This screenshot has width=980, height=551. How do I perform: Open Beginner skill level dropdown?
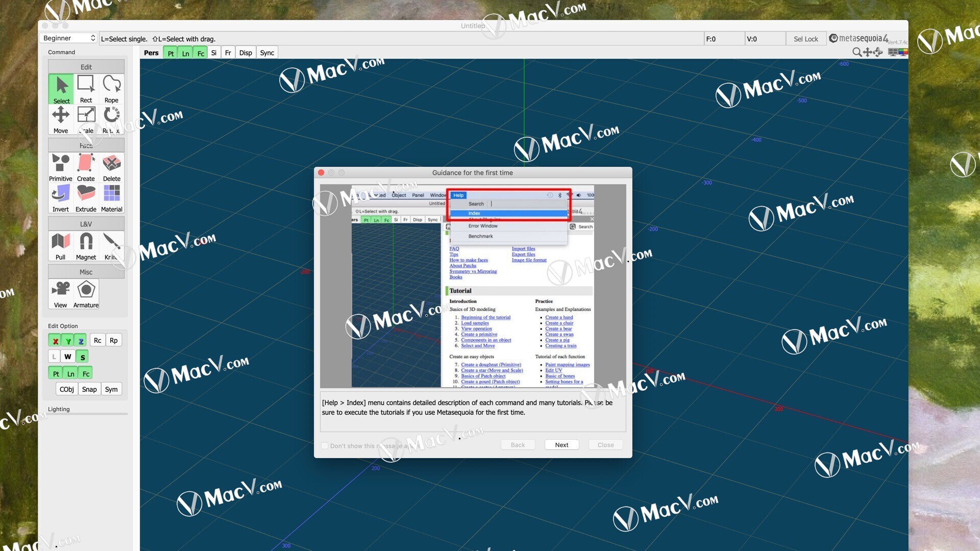click(x=68, y=38)
